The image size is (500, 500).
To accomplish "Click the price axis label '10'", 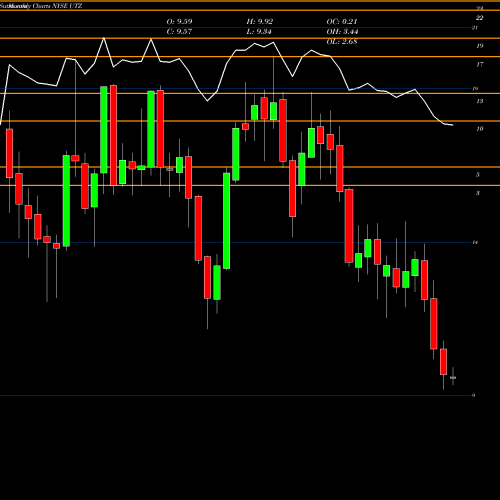I will [479, 129].
